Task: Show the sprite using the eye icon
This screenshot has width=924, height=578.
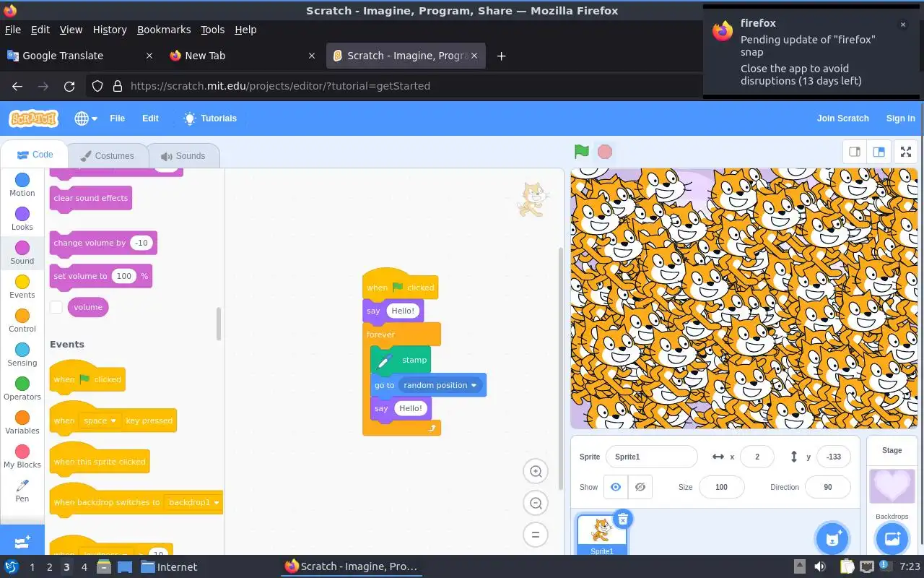Action: coord(615,487)
